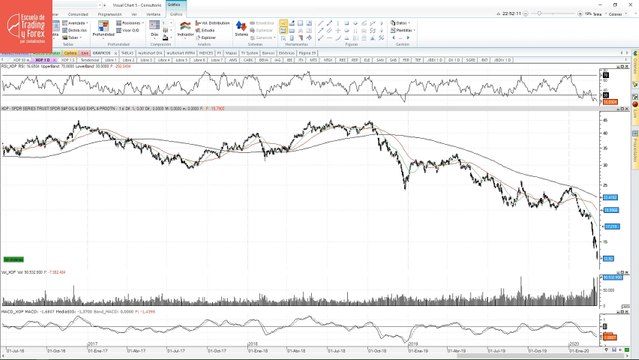Switch to the TABLAS workspace tab
This screenshot has width=639, height=360.
pyautogui.click(x=127, y=53)
